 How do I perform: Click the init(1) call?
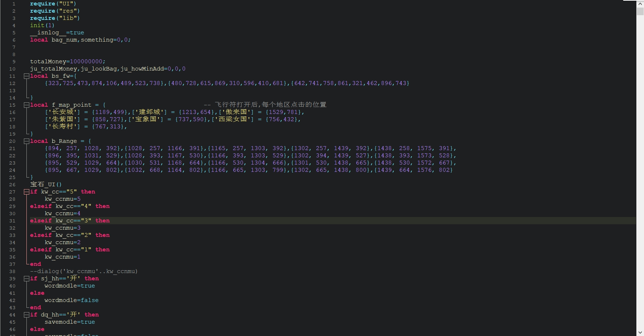42,25
